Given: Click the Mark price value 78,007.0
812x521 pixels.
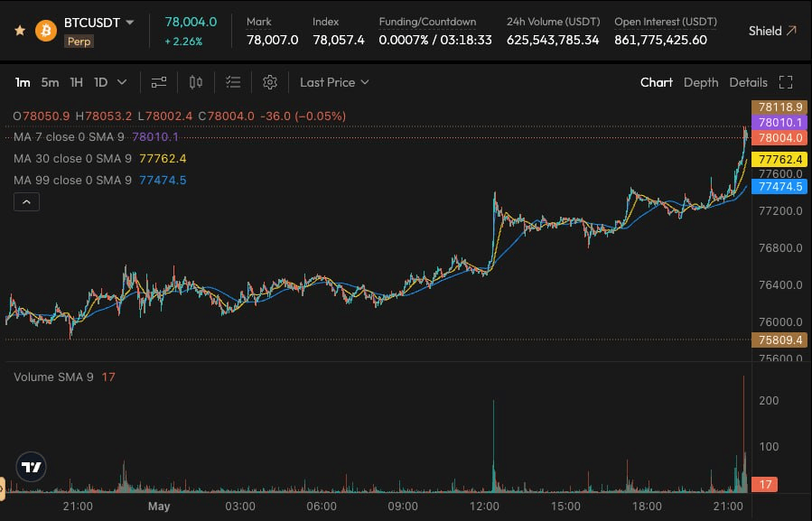Looking at the screenshot, I should point(273,40).
